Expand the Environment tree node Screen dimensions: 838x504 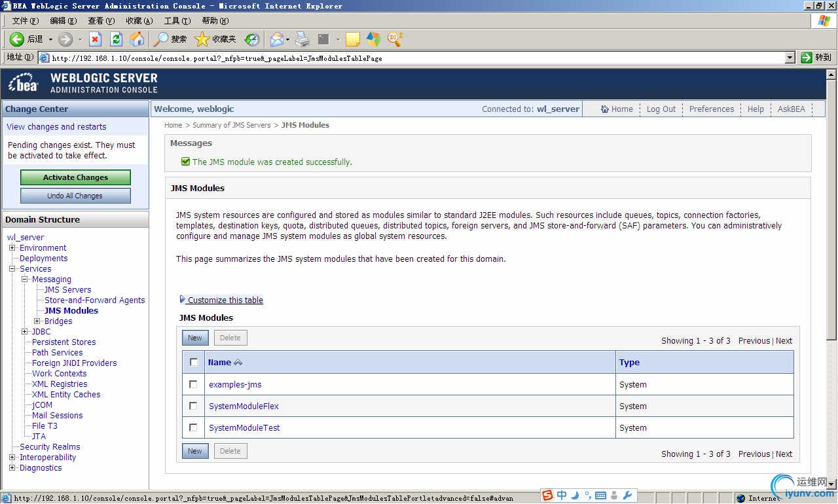12,248
